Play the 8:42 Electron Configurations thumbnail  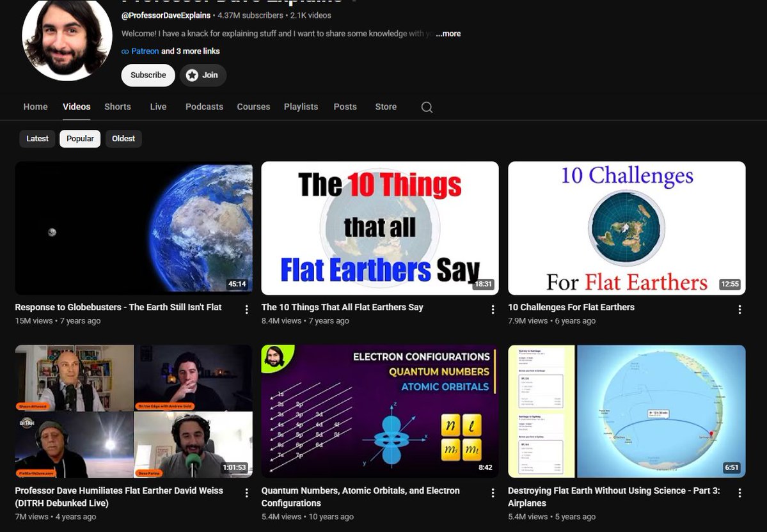[x=380, y=411]
